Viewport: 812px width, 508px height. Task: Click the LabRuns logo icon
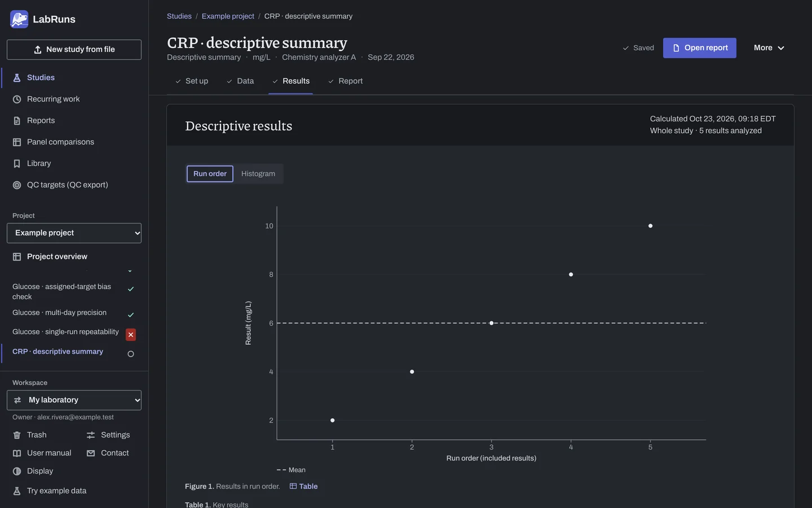coord(19,19)
